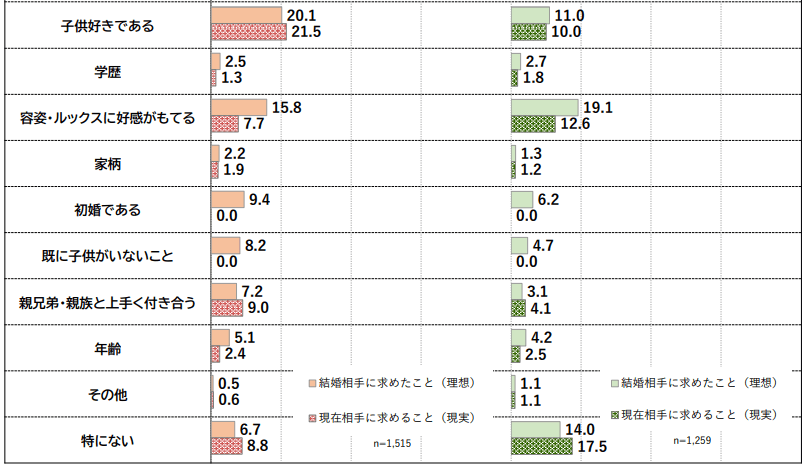Click the green bar valued 19.1
The height and width of the screenshot is (469, 804).
544,107
